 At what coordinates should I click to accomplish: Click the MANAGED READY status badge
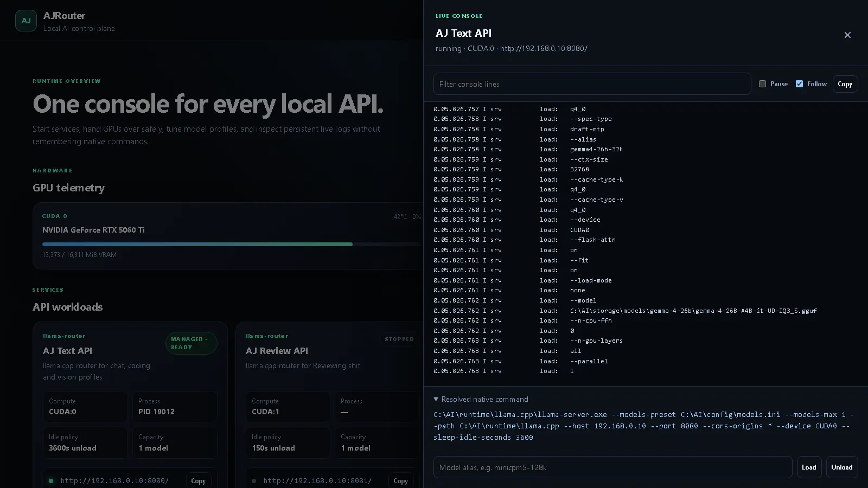click(x=191, y=343)
